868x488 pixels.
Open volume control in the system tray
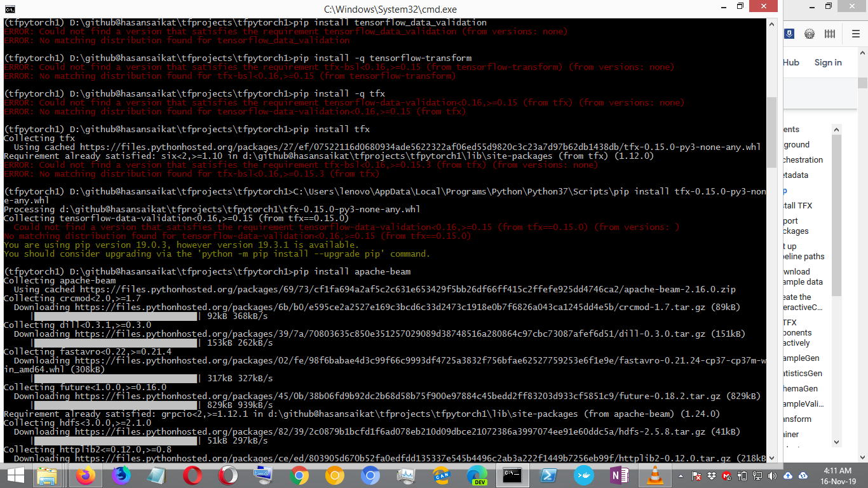pos(773,476)
